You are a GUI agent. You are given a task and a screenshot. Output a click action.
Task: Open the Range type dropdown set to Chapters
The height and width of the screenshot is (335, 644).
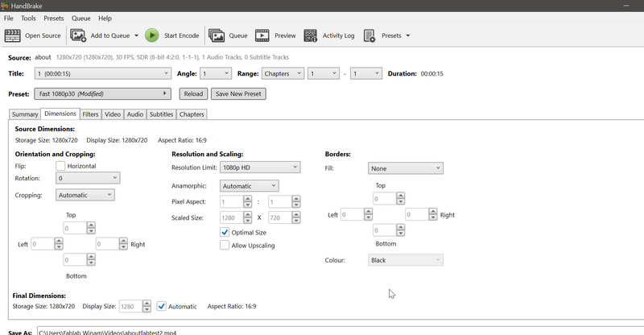point(283,73)
